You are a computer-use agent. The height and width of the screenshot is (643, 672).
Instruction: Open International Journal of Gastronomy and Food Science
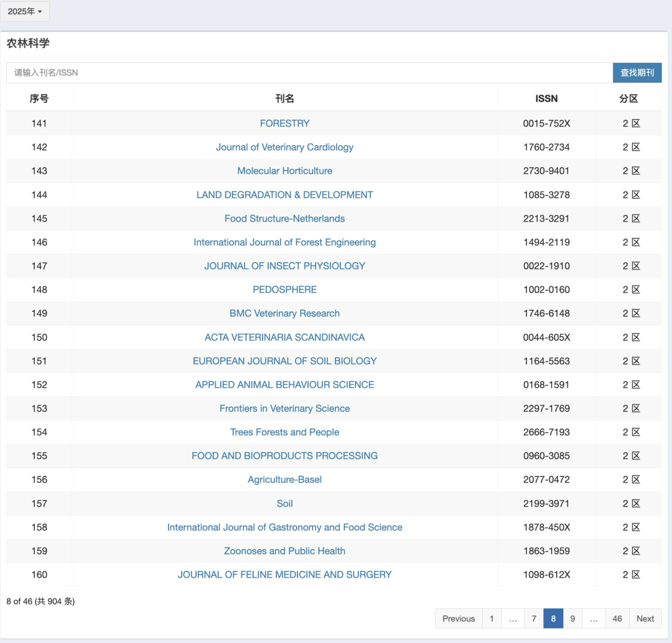pyautogui.click(x=284, y=527)
